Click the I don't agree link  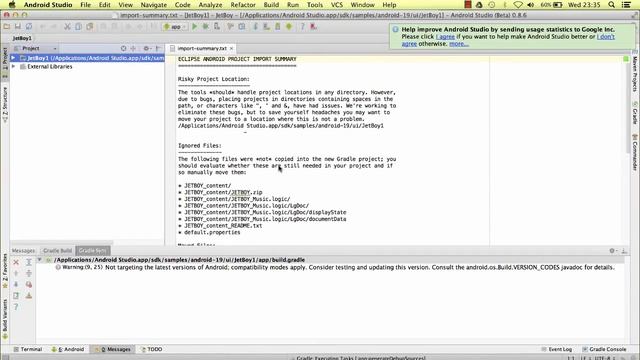[606, 37]
